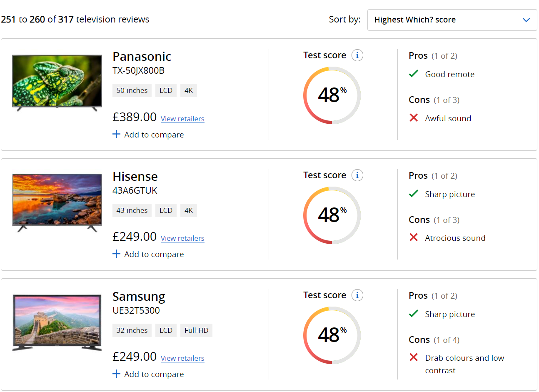Open the Samsung TV thumbnail image
The image size is (539, 392).
tap(57, 322)
